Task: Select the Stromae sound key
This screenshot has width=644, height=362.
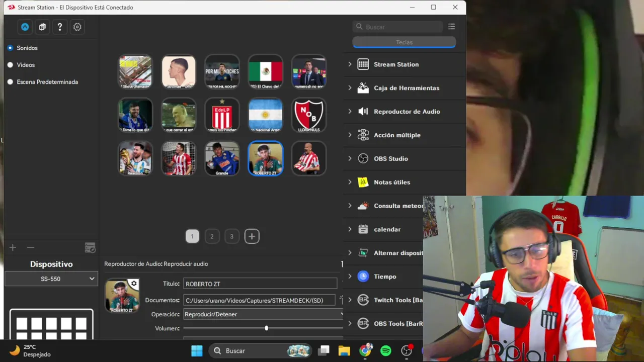Action: tap(179, 72)
